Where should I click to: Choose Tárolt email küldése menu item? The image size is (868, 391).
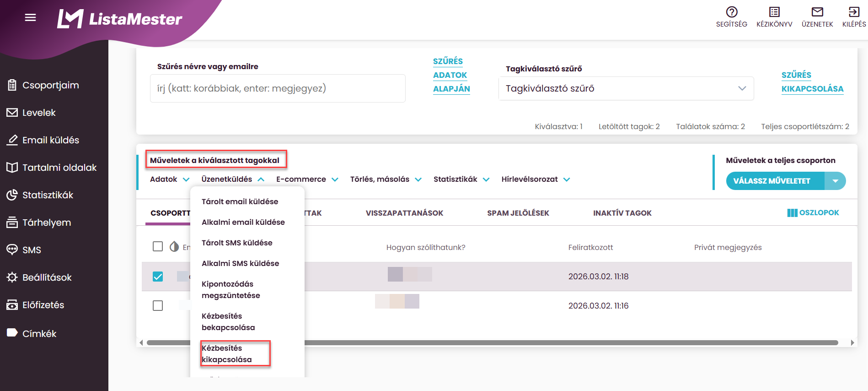tap(240, 201)
